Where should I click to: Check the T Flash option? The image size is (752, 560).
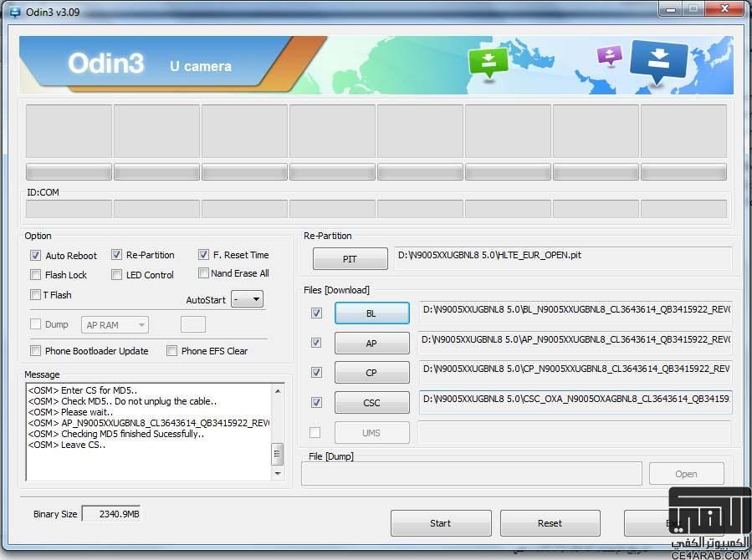[35, 294]
